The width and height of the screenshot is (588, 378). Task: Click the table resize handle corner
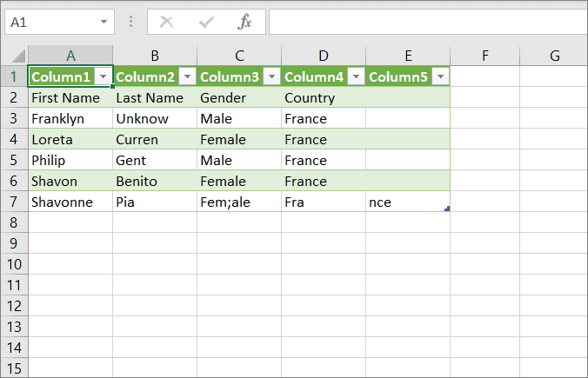tap(446, 209)
